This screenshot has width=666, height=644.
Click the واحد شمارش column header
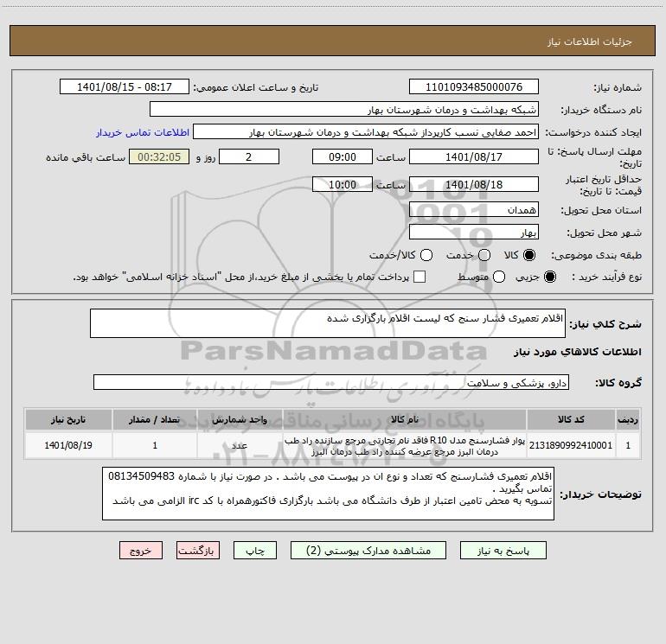[240, 419]
